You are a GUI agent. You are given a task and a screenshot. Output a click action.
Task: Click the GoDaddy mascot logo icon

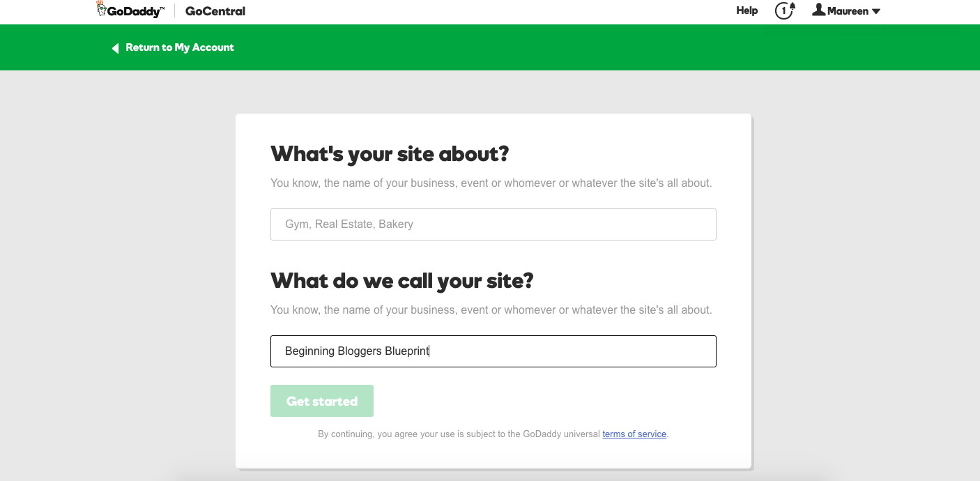[101, 8]
